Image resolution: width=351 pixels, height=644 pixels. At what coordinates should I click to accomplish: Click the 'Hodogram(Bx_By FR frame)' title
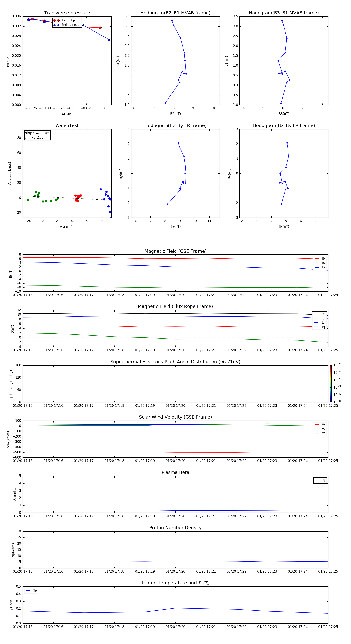[x=284, y=125]
